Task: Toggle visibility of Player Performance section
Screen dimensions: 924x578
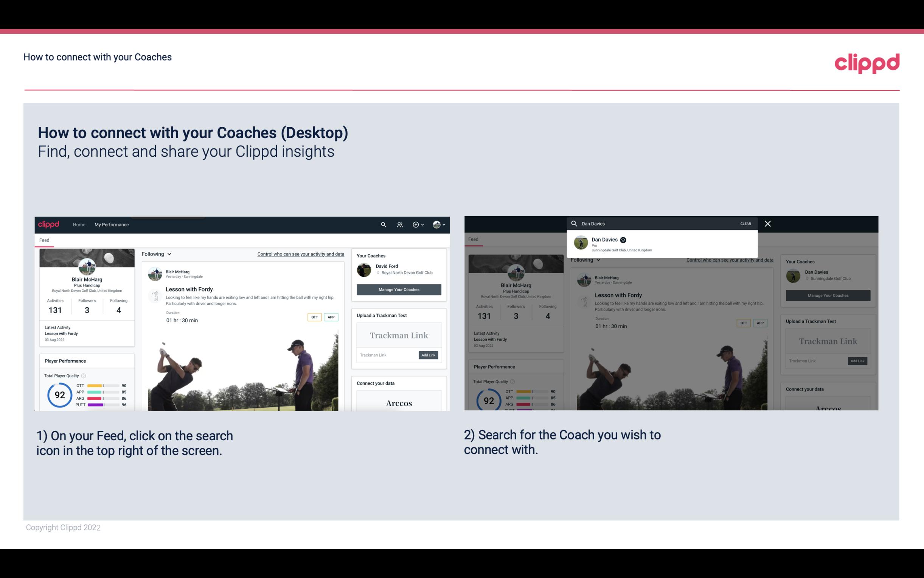Action: [x=65, y=360]
